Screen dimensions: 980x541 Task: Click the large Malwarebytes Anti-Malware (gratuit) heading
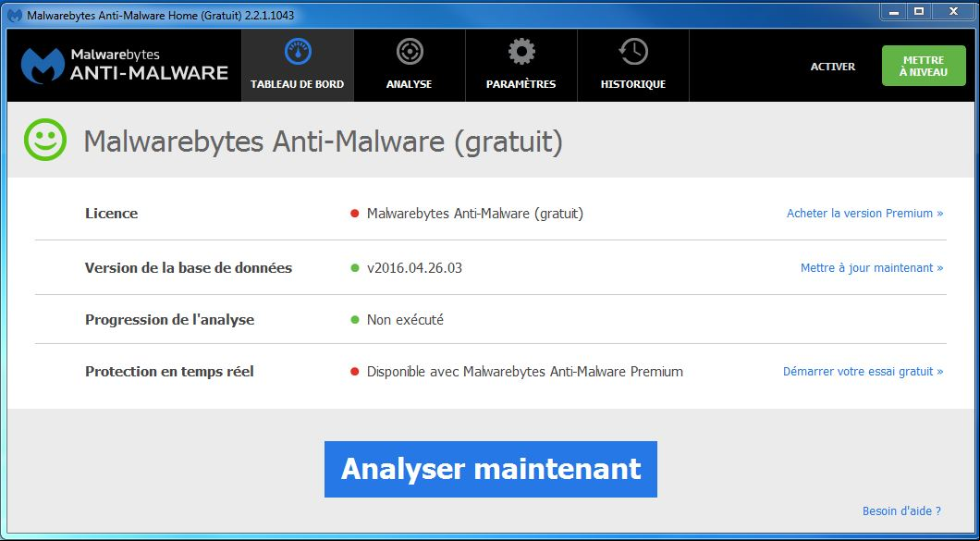[324, 142]
